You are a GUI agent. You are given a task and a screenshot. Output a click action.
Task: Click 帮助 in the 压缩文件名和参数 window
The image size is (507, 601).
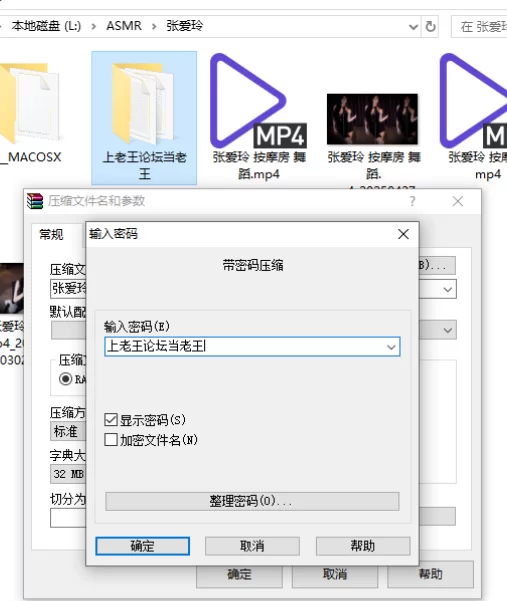(430, 576)
